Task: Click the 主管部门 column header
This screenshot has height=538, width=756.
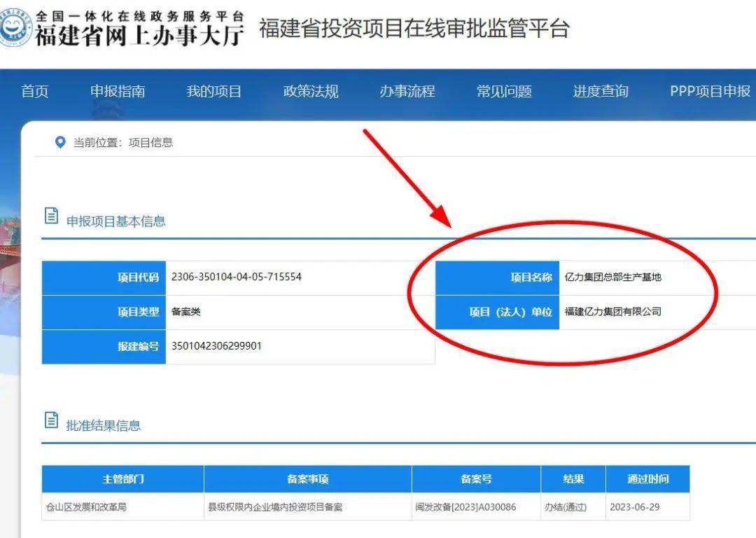Action: tap(123, 478)
